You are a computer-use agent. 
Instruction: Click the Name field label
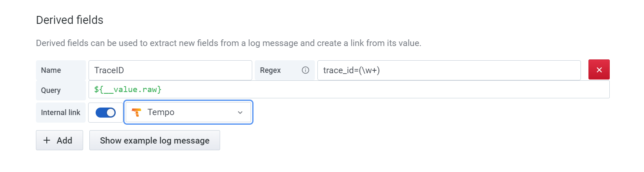coord(51,70)
